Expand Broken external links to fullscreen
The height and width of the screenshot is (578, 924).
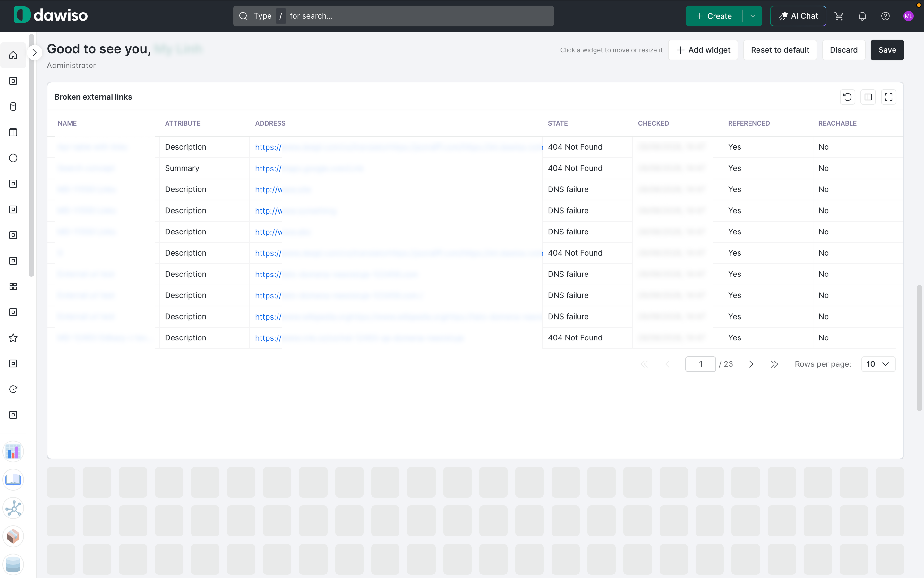[888, 97]
